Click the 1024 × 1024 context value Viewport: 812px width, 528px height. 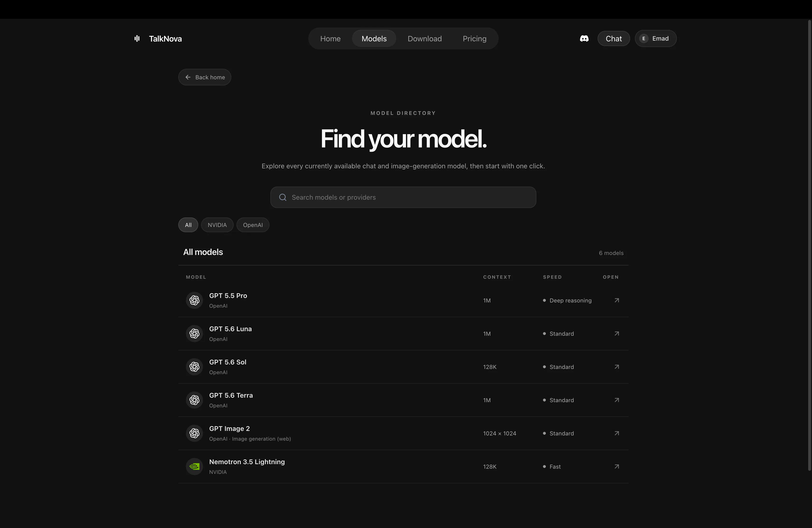pos(500,434)
